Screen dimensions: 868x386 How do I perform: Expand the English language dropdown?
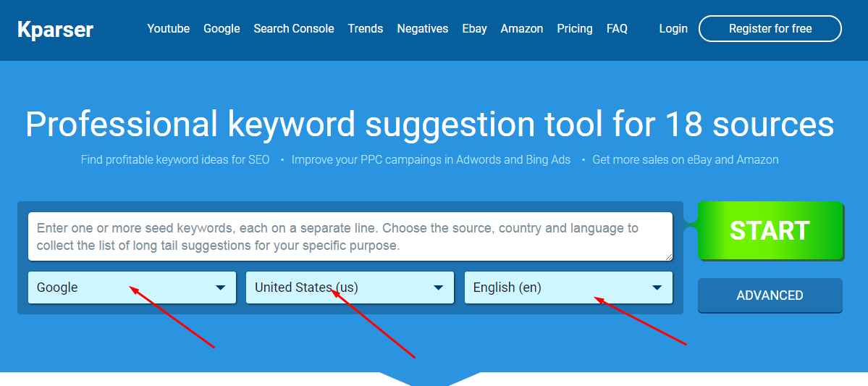[x=568, y=288]
